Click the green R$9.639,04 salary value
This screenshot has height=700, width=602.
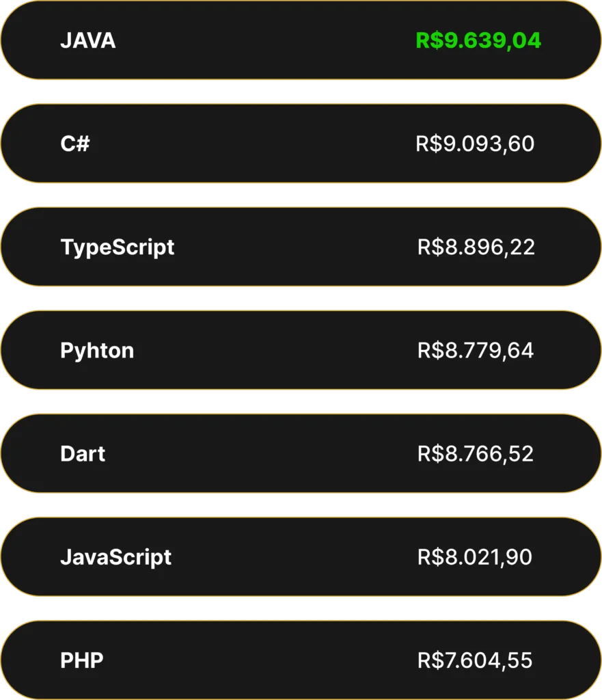coord(478,41)
